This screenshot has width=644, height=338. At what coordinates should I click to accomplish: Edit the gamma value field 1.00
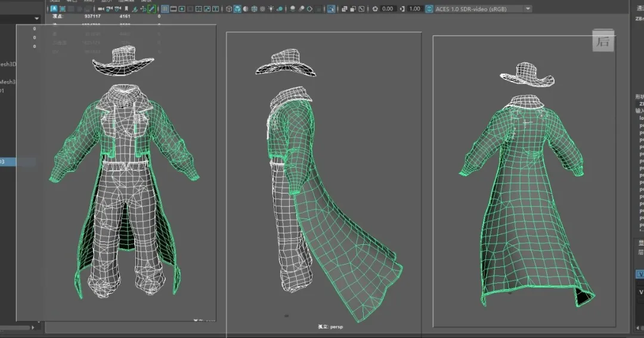tap(415, 8)
